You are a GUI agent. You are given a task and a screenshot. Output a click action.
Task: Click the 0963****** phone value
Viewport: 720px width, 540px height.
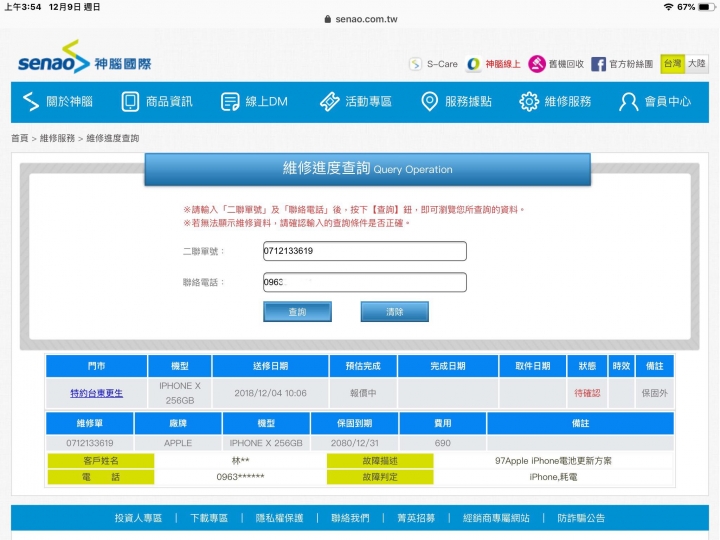click(240, 477)
